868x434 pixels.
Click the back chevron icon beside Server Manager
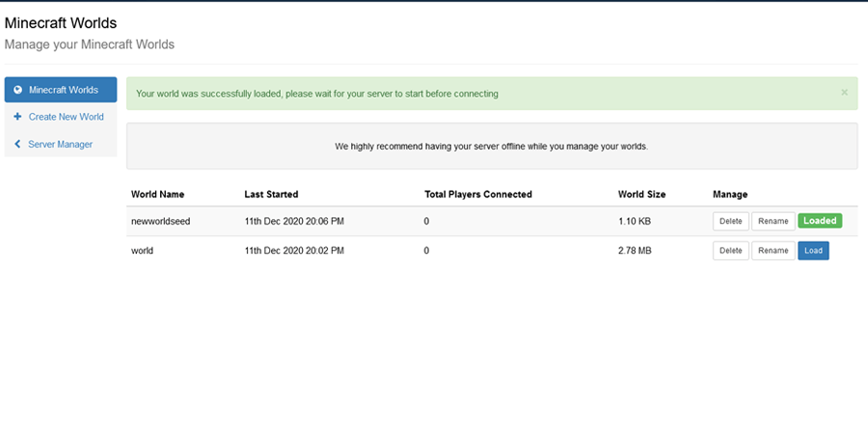click(17, 144)
